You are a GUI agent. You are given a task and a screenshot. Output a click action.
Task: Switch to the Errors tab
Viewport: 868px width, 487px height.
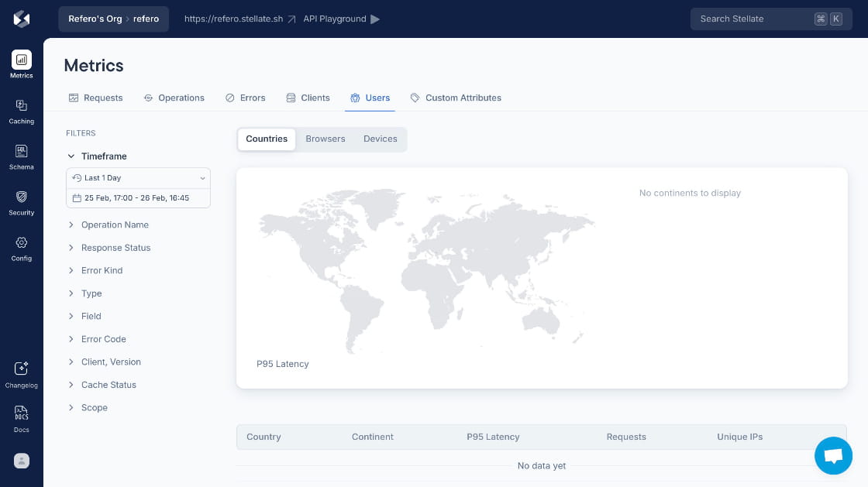[x=246, y=98]
